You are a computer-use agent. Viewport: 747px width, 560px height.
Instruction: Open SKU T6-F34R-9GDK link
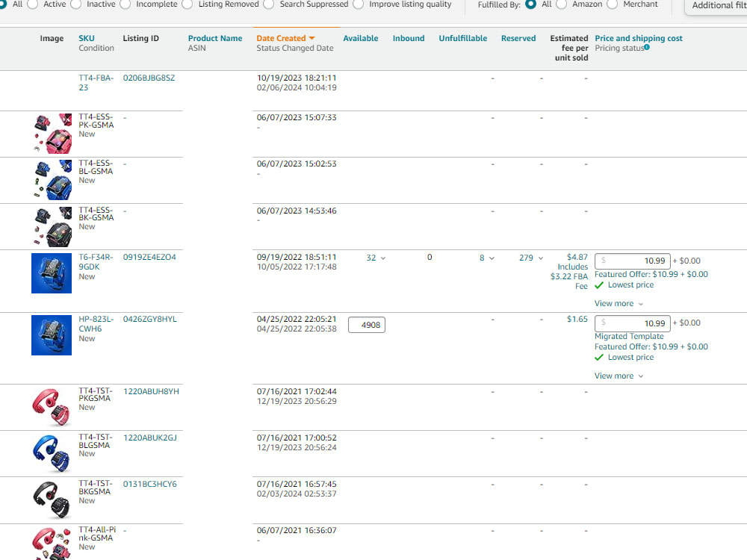point(96,261)
